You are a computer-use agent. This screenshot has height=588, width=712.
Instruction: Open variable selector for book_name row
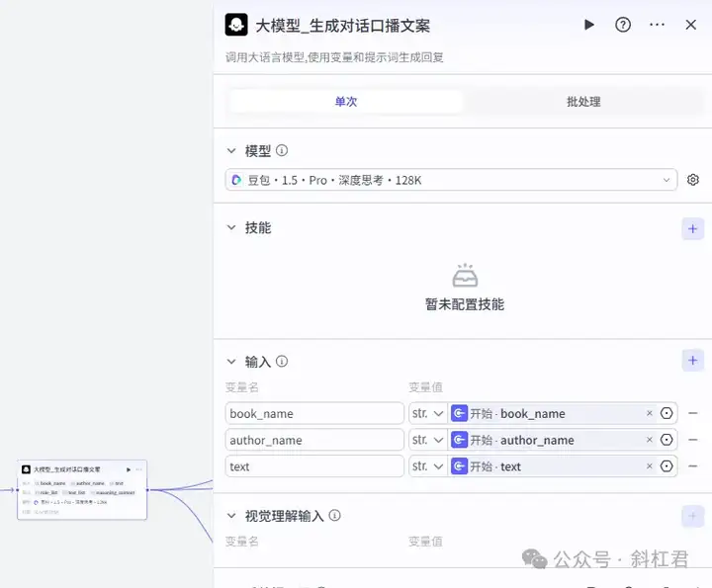coord(667,413)
